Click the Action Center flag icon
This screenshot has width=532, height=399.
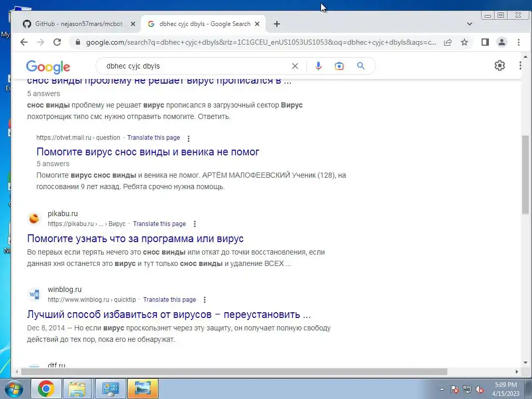455,389
